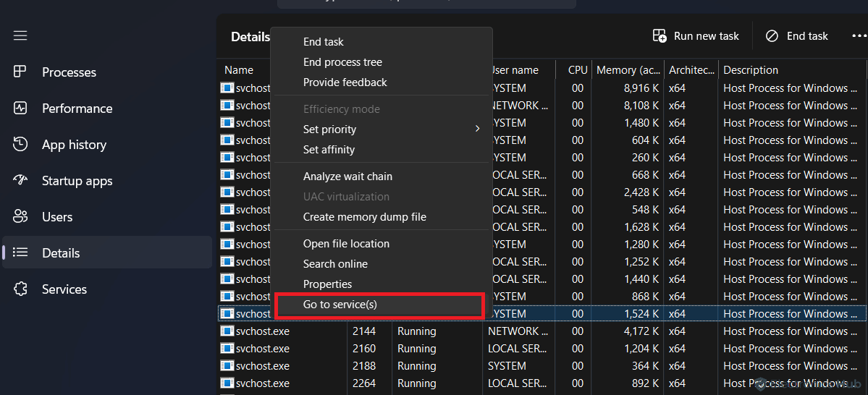
Task: Choose Open file location
Action: [346, 244]
